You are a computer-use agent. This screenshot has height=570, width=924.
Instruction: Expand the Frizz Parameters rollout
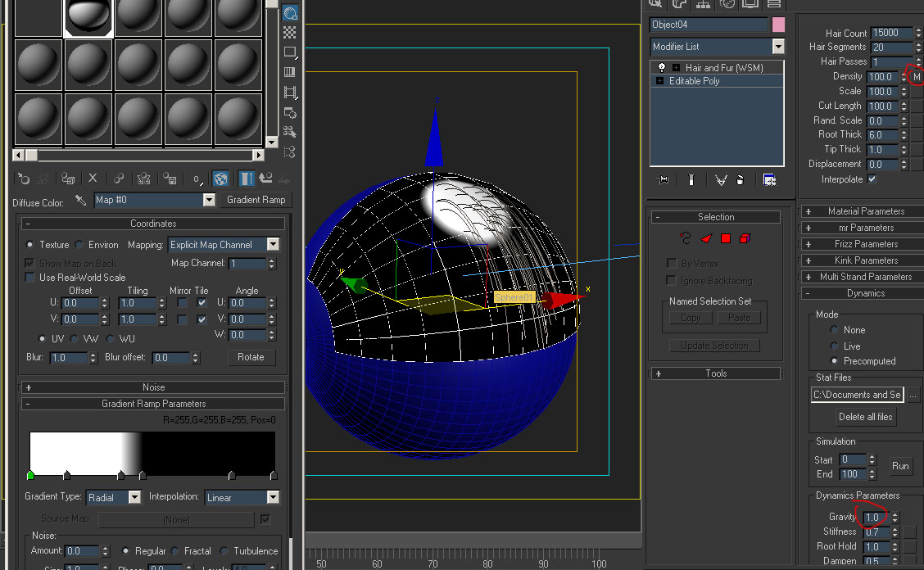coord(865,244)
